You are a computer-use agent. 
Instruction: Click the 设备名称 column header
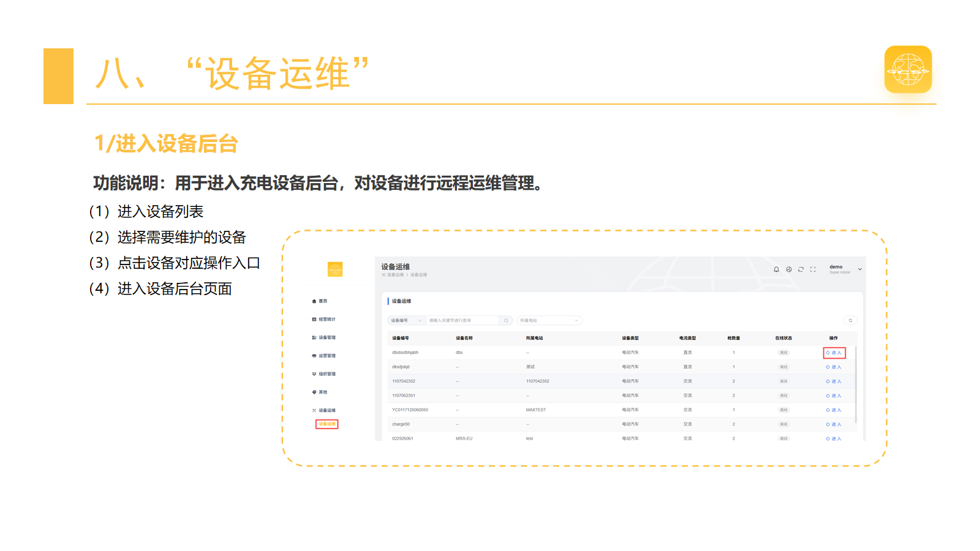tap(464, 338)
